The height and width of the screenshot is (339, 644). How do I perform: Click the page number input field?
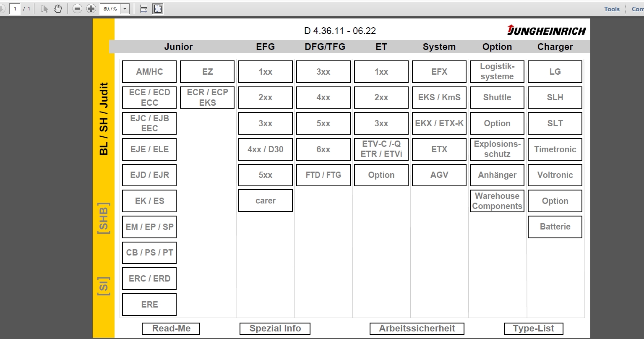[x=15, y=8]
